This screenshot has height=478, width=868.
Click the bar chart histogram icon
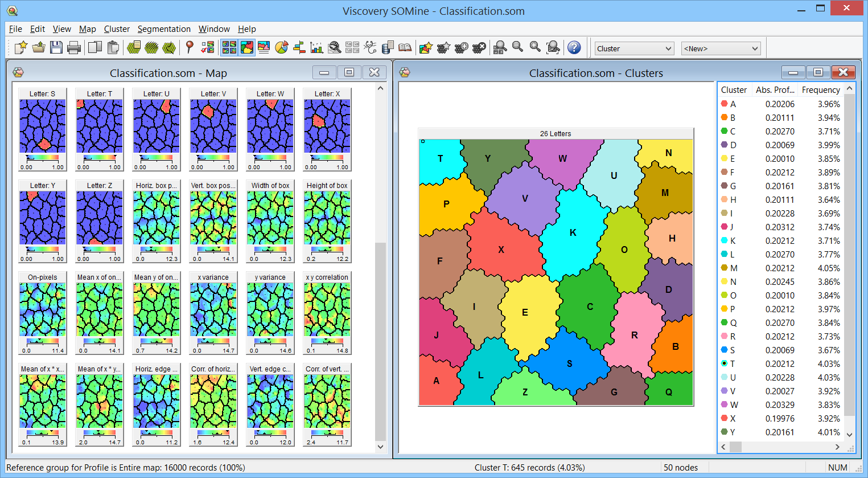point(317,48)
